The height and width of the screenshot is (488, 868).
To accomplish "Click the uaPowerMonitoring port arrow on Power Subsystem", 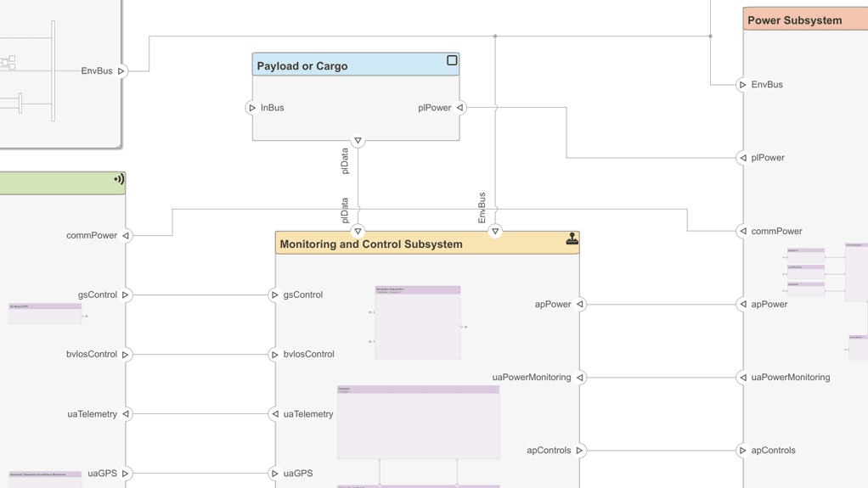I will (x=743, y=378).
